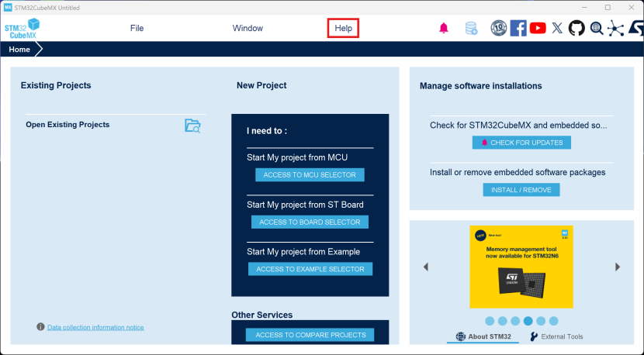Select the first carousel dot
The width and height of the screenshot is (644, 355).
pyautogui.click(x=490, y=321)
